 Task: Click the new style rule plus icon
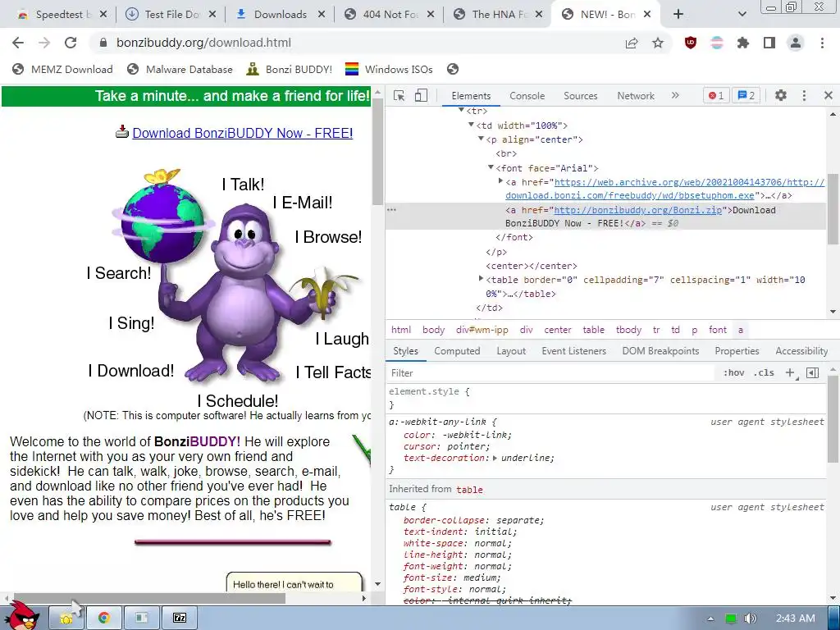pyautogui.click(x=791, y=373)
